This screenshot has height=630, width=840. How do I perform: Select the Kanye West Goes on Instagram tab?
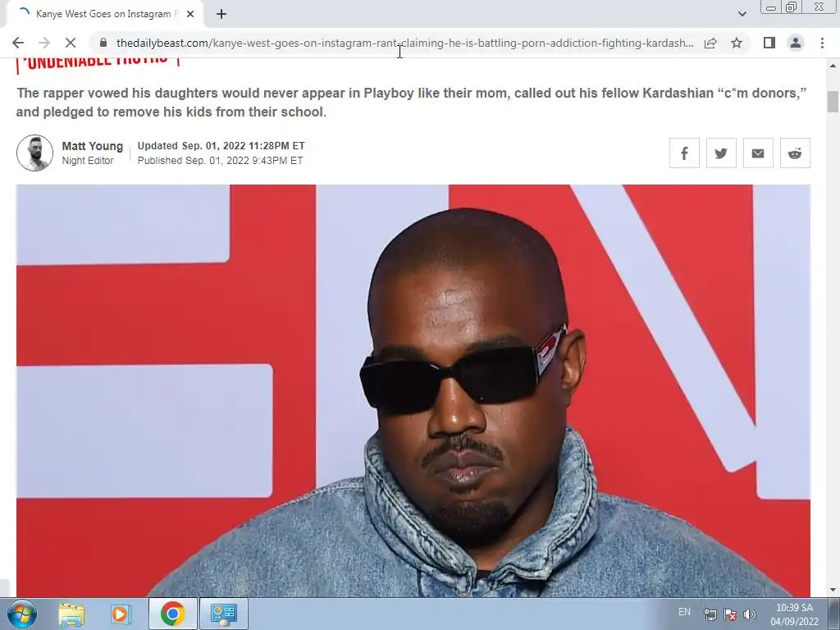[104, 14]
